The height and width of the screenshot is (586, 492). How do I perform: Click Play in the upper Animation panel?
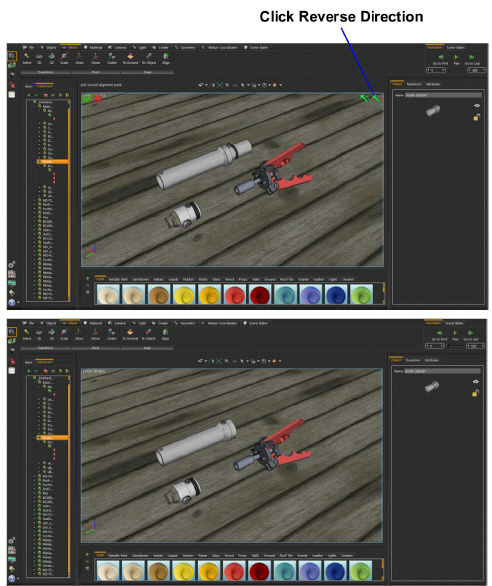coord(456,59)
